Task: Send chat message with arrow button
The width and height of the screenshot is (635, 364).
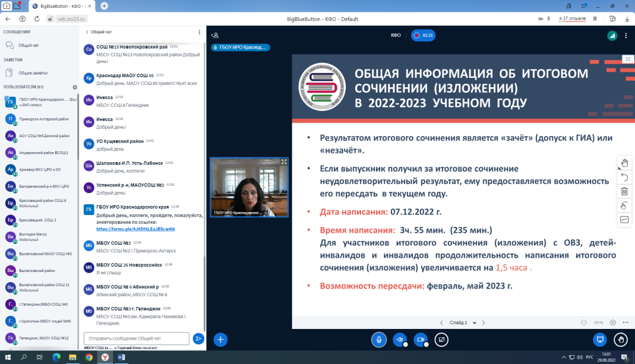Action: coord(199,338)
